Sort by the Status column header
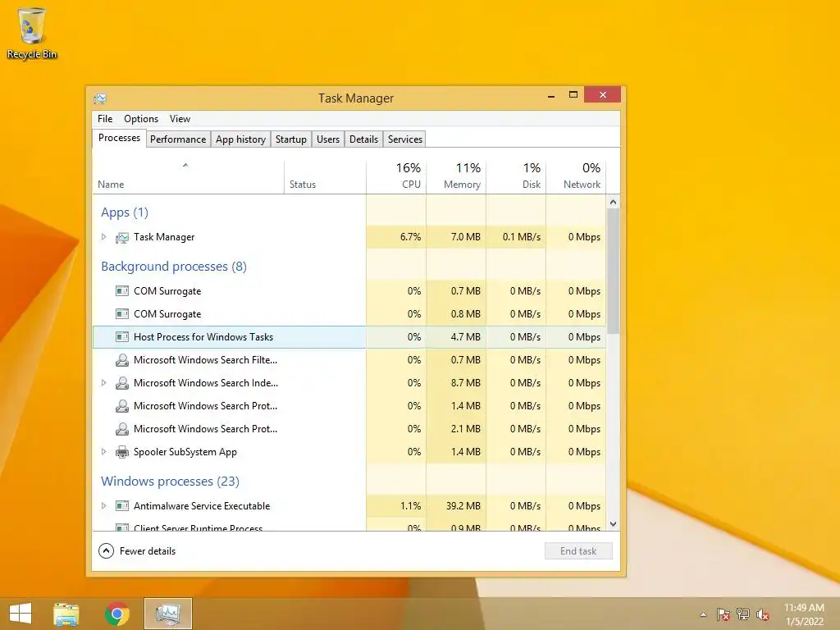This screenshot has width=840, height=630. pos(325,177)
